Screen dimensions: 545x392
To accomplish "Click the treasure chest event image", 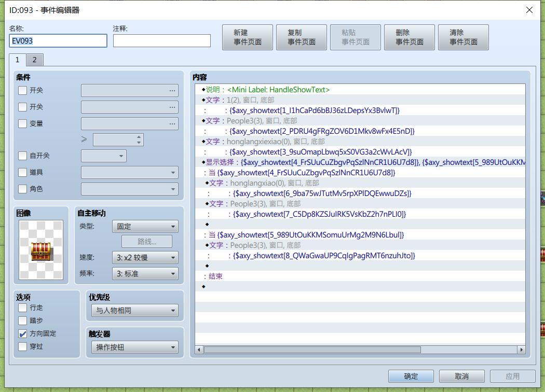I will click(41, 250).
